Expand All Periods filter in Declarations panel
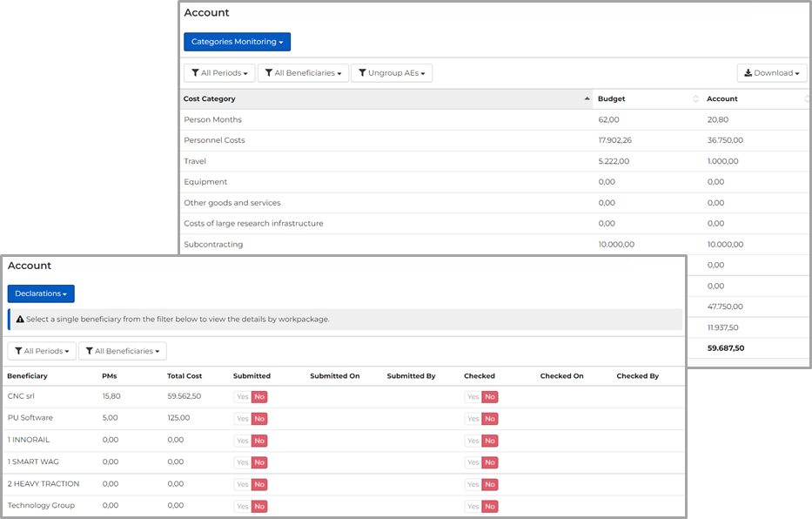The height and width of the screenshot is (519, 812). click(x=41, y=351)
